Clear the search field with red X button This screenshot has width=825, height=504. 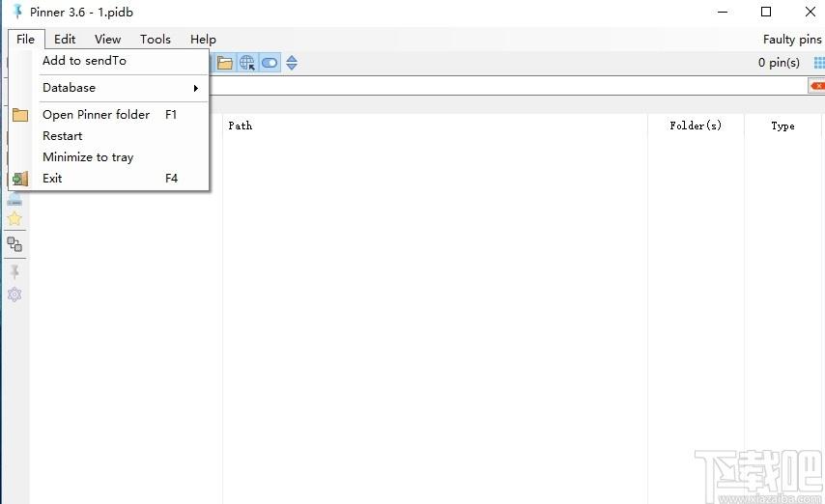click(816, 86)
